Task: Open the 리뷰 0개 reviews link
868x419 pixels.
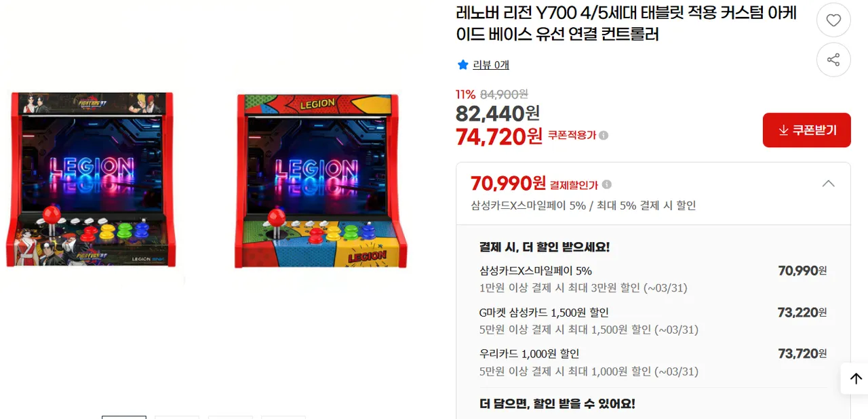Action: (x=491, y=64)
